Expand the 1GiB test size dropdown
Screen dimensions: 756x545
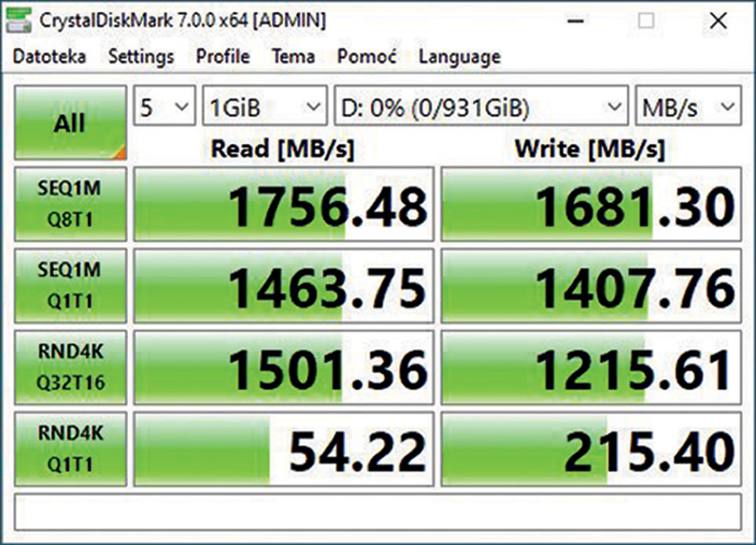click(264, 107)
